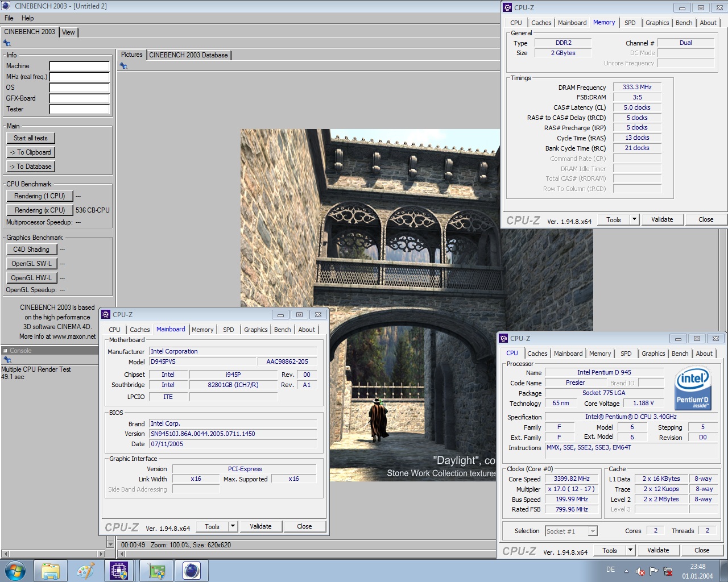Screen dimensions: 728x582
Task: Click the CINEBENCH title bar app icon
Action: (x=6, y=6)
